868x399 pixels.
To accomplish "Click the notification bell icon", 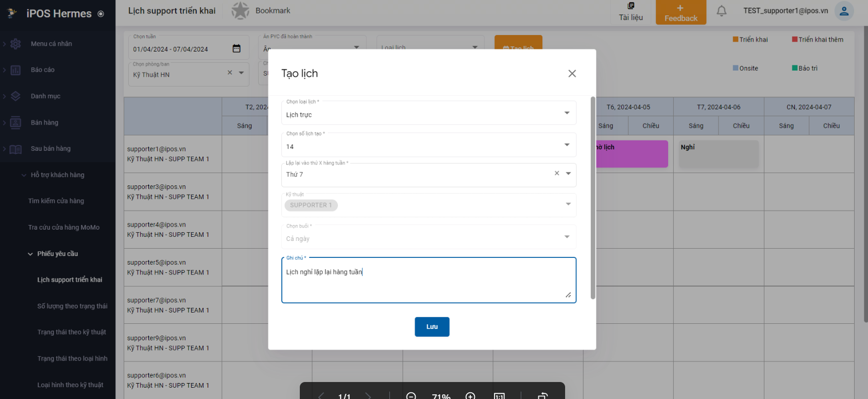I will click(721, 11).
